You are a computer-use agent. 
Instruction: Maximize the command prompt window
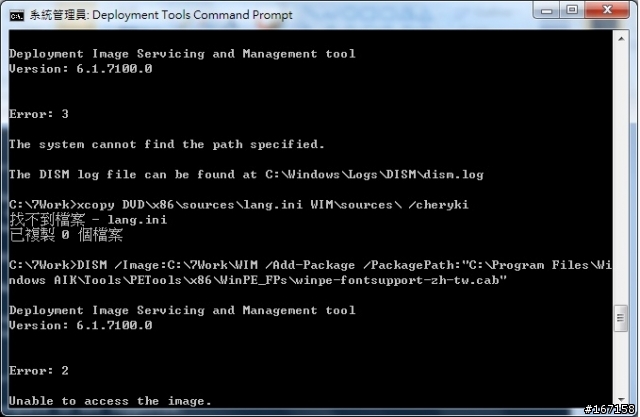click(572, 10)
